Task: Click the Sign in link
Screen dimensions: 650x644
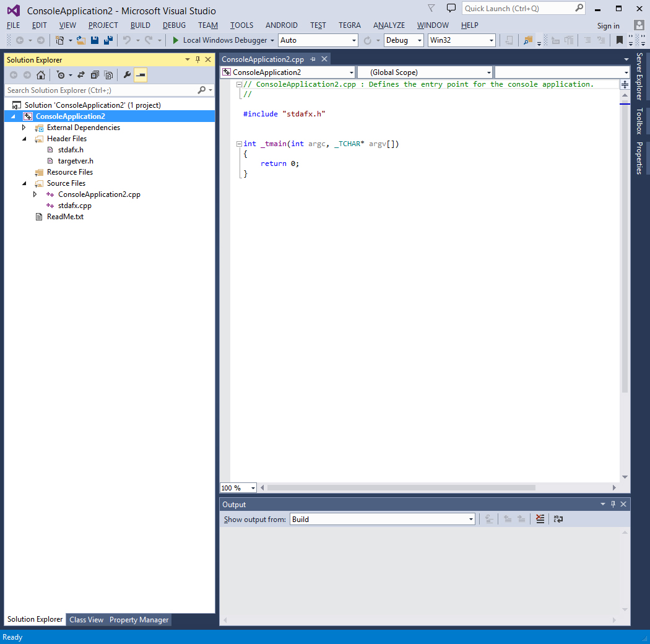Action: [608, 26]
